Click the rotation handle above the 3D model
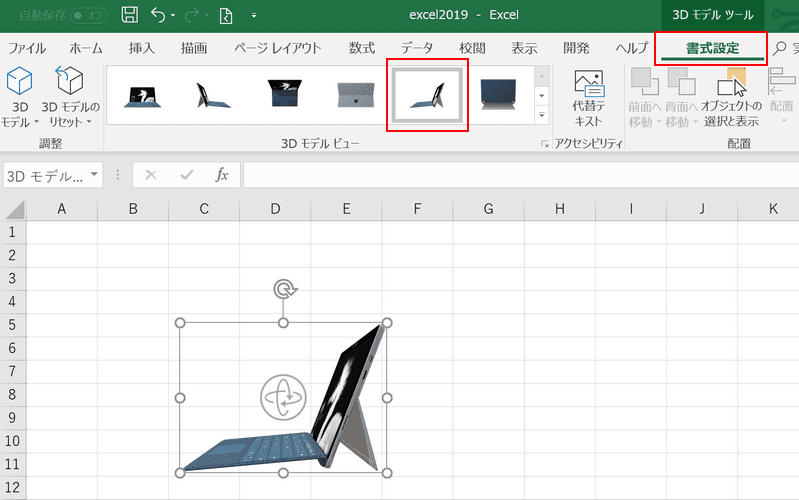The image size is (799, 500). (x=284, y=290)
